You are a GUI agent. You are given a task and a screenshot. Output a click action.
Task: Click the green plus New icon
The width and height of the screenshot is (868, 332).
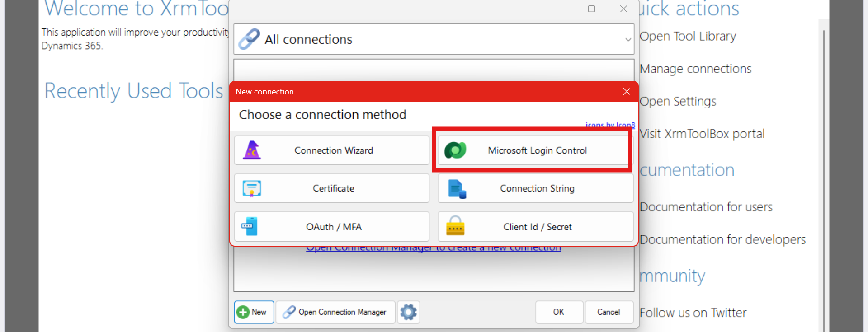pyautogui.click(x=243, y=312)
